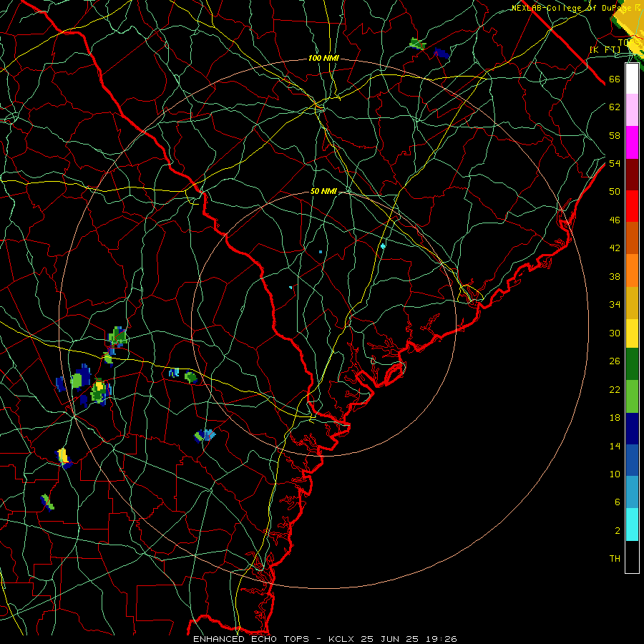Click the "38" legend value
The image size is (644, 644).
coord(615,277)
